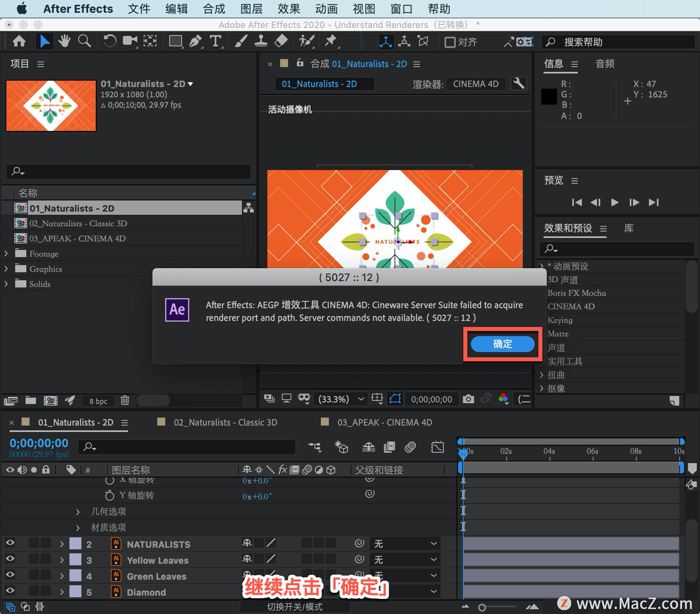Click the timeline zoom slider handle
This screenshot has width=700, height=614.
pyautogui.click(x=482, y=607)
